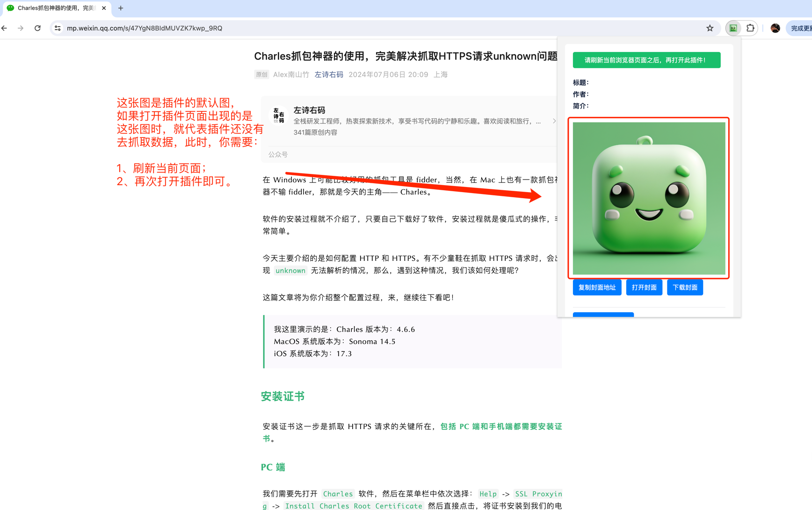
Task: Click 打开封面 button
Action: [644, 287]
